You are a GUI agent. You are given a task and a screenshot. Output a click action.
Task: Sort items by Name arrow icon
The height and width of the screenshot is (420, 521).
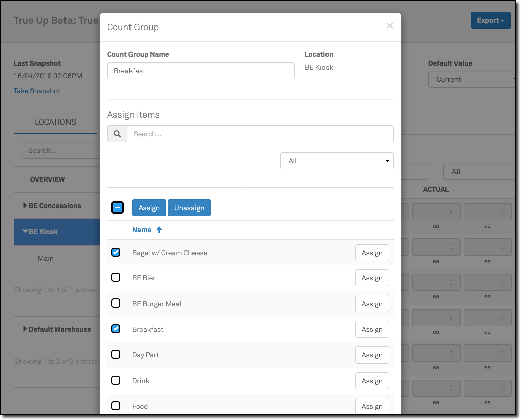[159, 230]
